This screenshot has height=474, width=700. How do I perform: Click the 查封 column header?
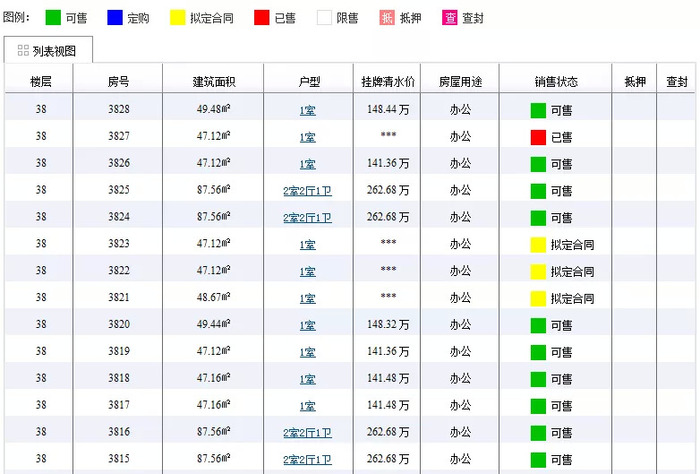pos(677,82)
